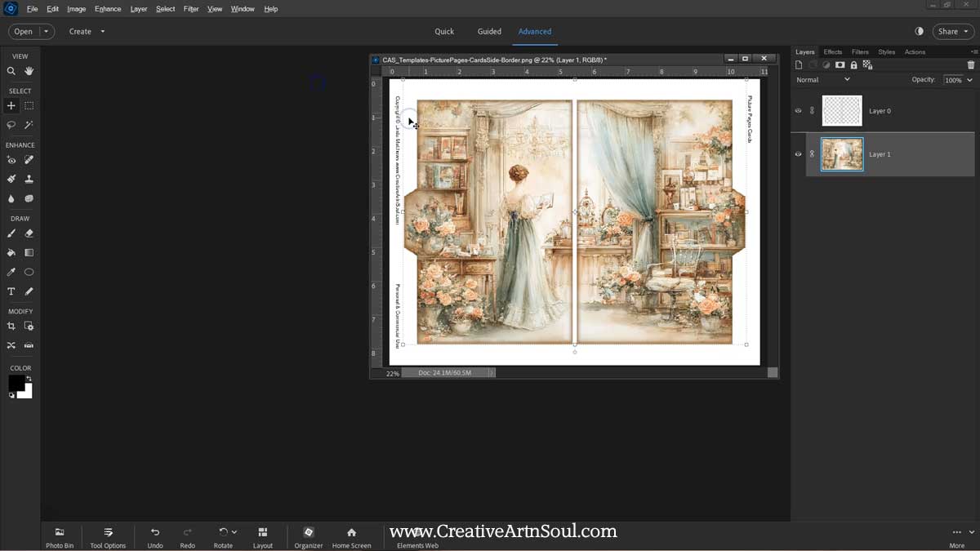This screenshot has height=551, width=980.
Task: Click the foreground color swatch
Action: pos(16,382)
